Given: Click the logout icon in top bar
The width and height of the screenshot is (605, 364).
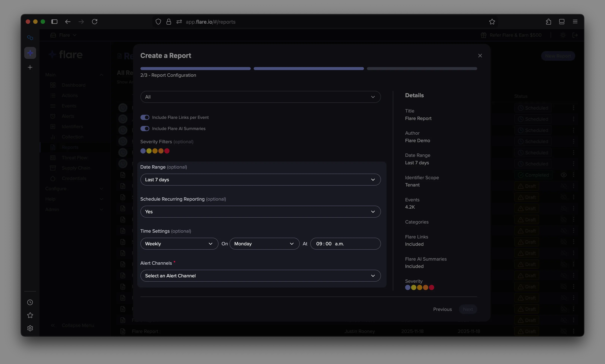Looking at the screenshot, I should (x=575, y=35).
